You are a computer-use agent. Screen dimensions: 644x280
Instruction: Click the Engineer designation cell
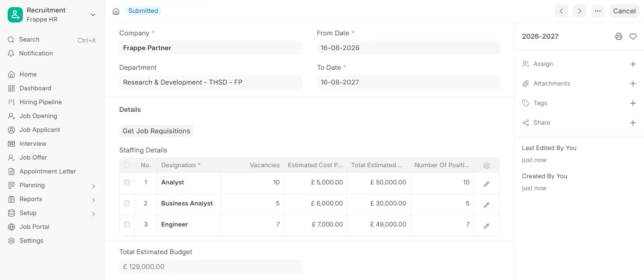[189, 225]
